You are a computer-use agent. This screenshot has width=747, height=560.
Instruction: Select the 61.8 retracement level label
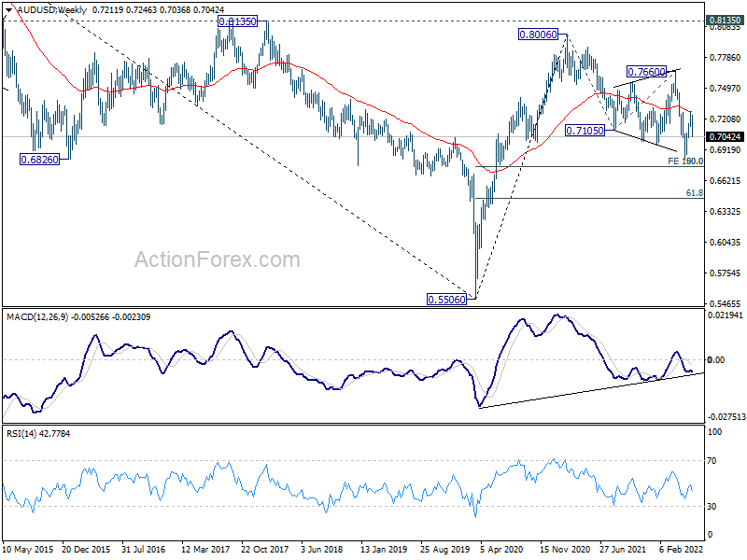(x=694, y=193)
